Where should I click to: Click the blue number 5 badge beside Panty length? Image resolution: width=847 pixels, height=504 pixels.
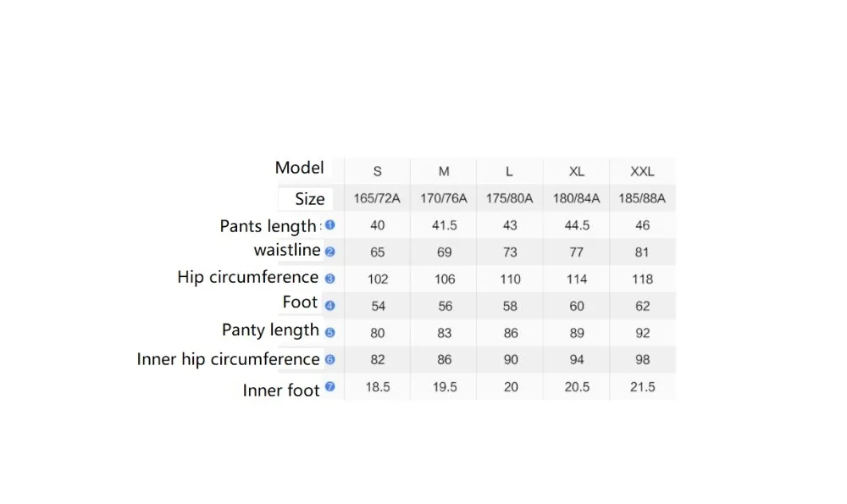point(330,333)
